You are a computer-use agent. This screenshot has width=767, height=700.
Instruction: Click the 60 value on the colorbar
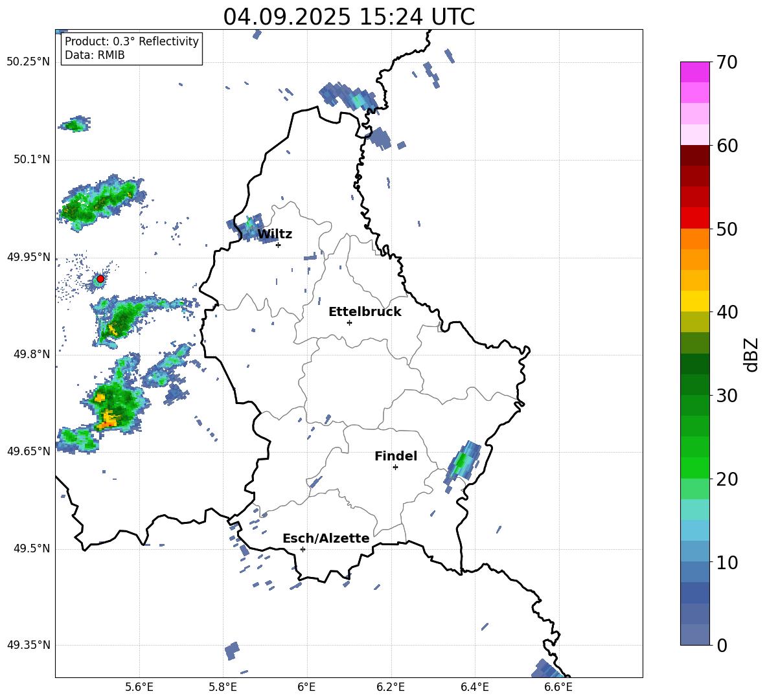726,146
